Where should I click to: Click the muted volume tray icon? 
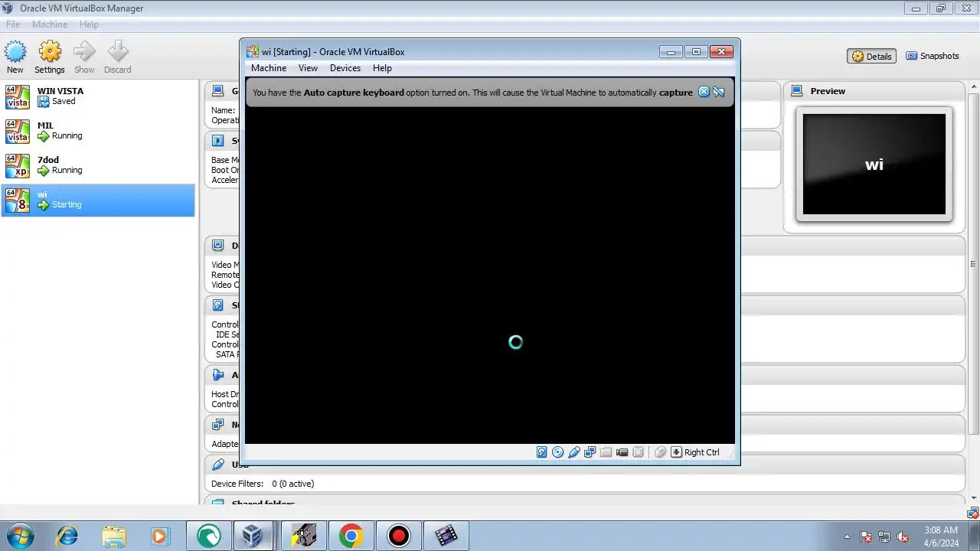click(x=903, y=536)
